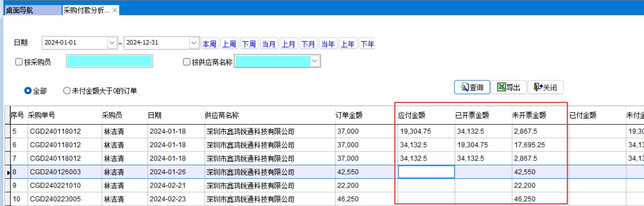Open the start date 2024-01-01 dropdown
This screenshot has height=206, width=644.
pyautogui.click(x=112, y=43)
